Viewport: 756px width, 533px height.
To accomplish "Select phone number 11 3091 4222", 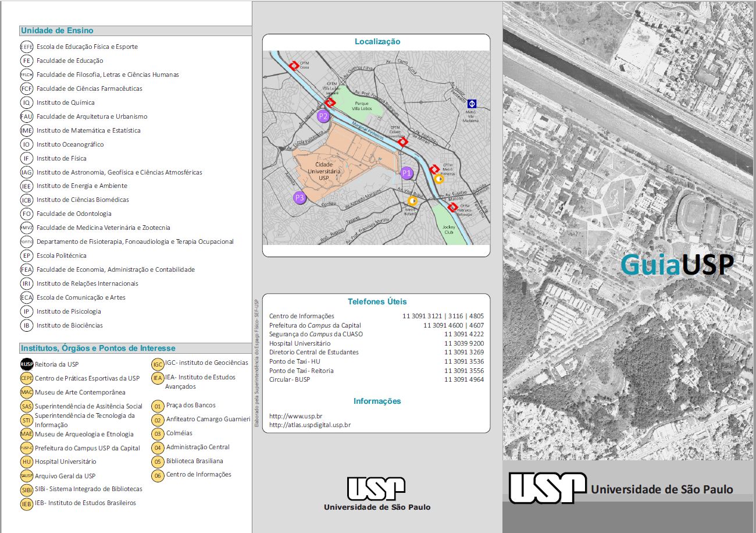I will click(464, 334).
